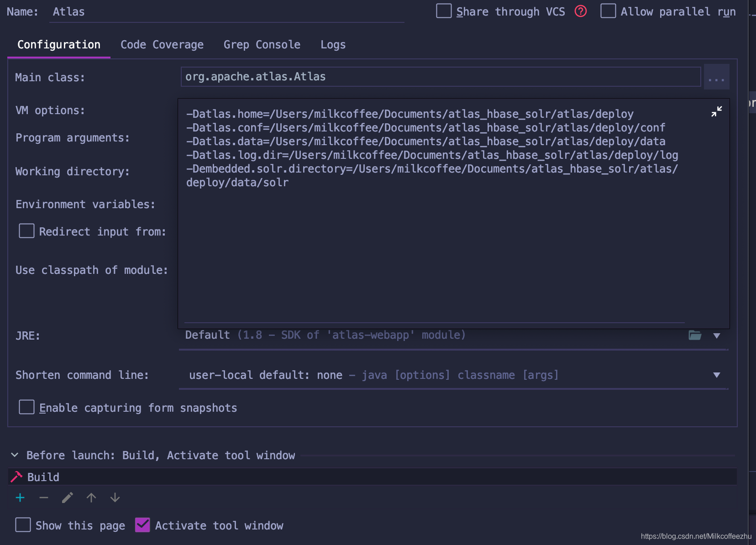Click the Name field containing Atlas
Image resolution: width=756 pixels, height=545 pixels.
point(227,12)
